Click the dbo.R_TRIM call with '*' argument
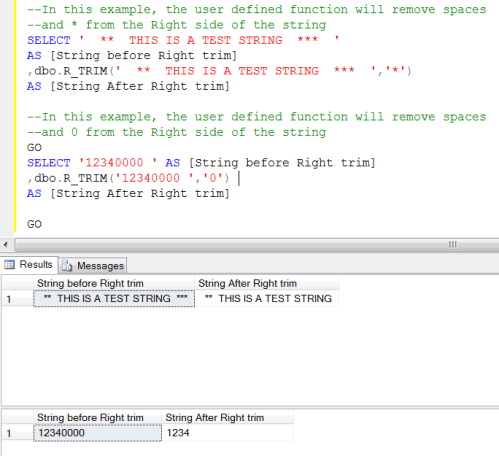Image resolution: width=499 pixels, height=456 pixels. coord(219,71)
